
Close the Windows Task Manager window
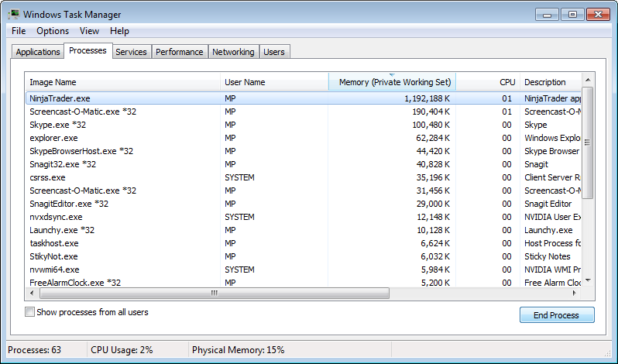[598, 15]
